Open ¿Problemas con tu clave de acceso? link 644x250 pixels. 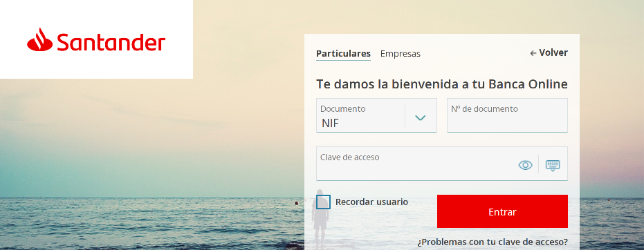tap(493, 242)
